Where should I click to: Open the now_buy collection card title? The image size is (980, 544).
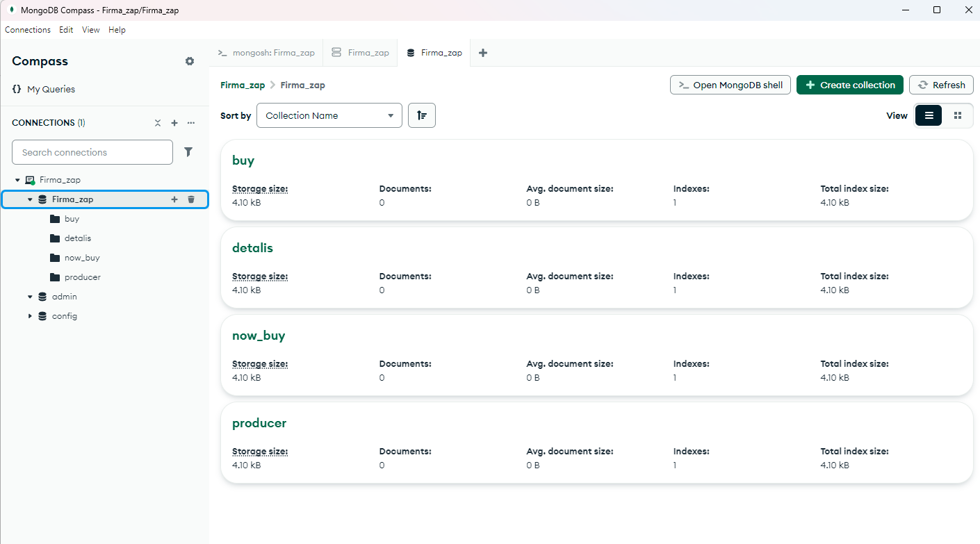(259, 336)
